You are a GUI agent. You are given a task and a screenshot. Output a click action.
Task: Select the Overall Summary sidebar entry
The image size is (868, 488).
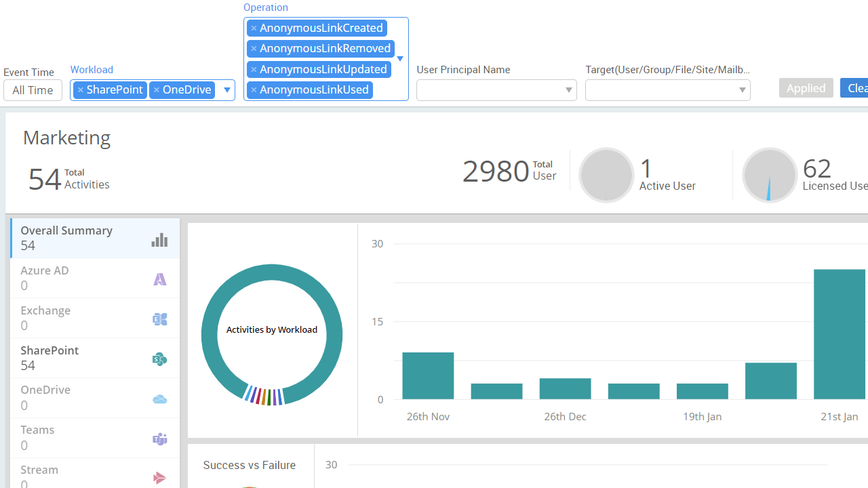66,230
